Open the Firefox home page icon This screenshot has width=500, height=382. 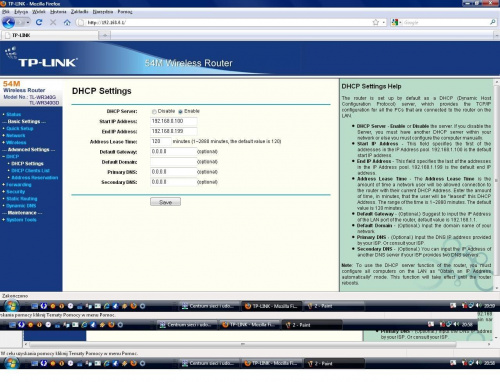[x=67, y=22]
